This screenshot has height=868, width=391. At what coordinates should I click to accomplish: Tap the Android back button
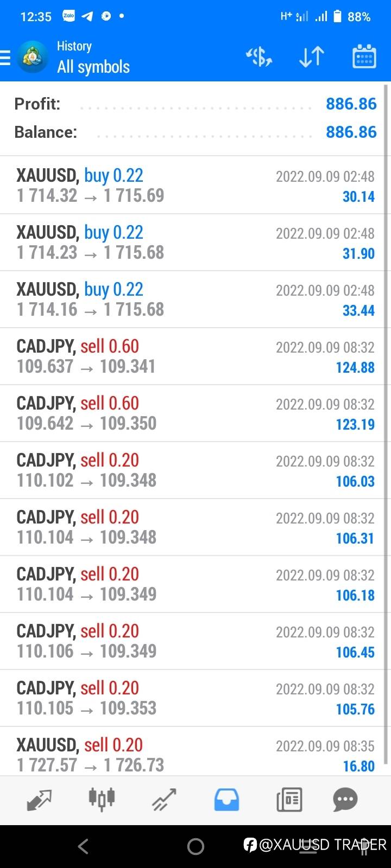83,846
